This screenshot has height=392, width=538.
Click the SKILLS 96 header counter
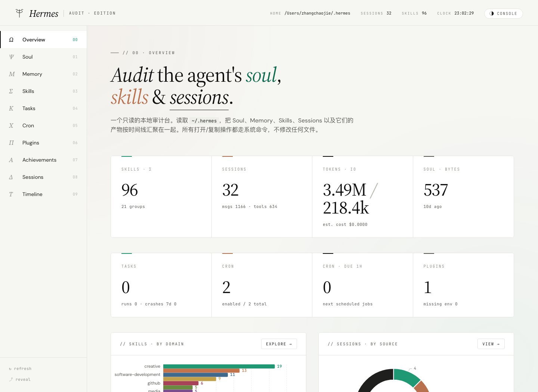point(414,13)
